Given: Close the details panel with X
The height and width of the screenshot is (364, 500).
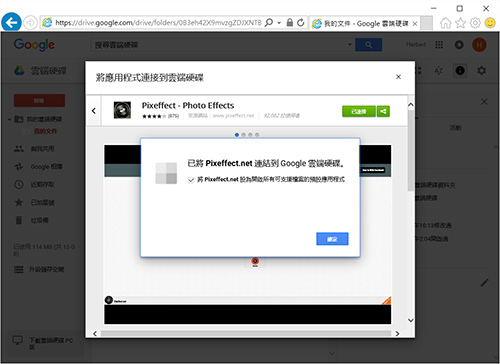Looking at the screenshot, I should 484,102.
